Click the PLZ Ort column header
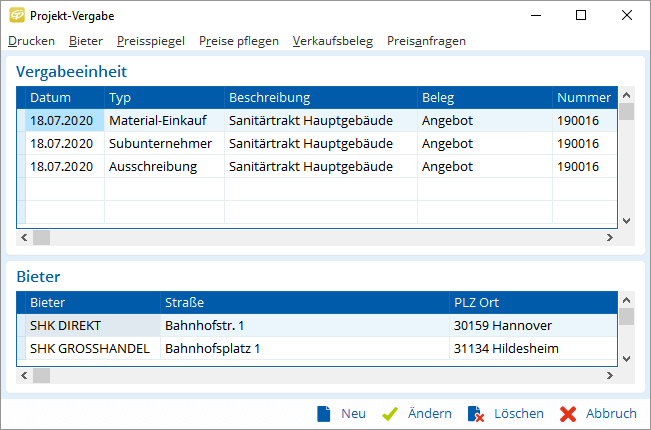651x430 pixels. [x=475, y=302]
